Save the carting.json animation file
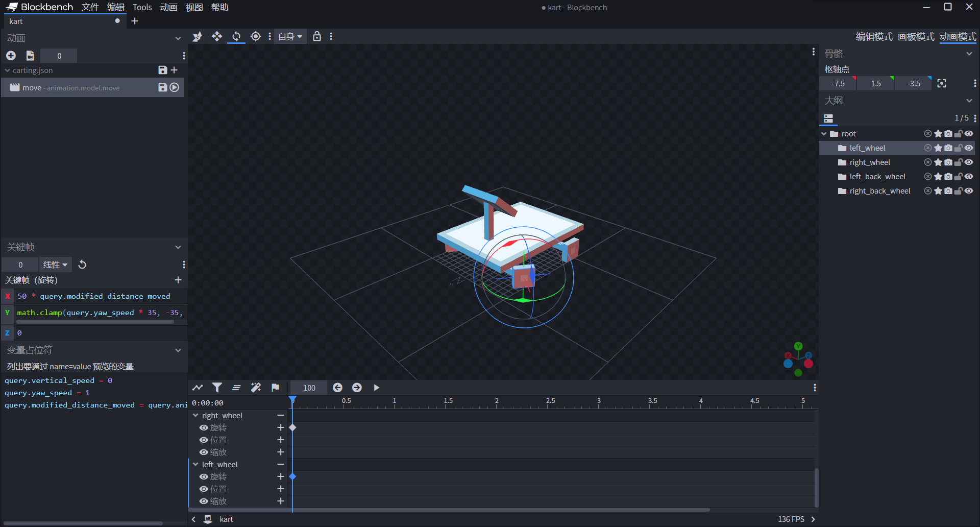Image resolution: width=980 pixels, height=527 pixels. coord(162,70)
